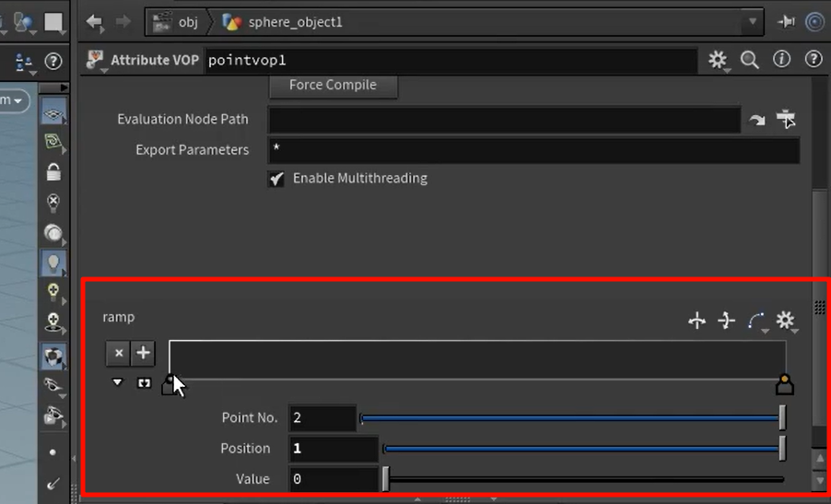Pin the parameter pane with pushpin icon
Screen dimensions: 831x504
[x=786, y=21]
